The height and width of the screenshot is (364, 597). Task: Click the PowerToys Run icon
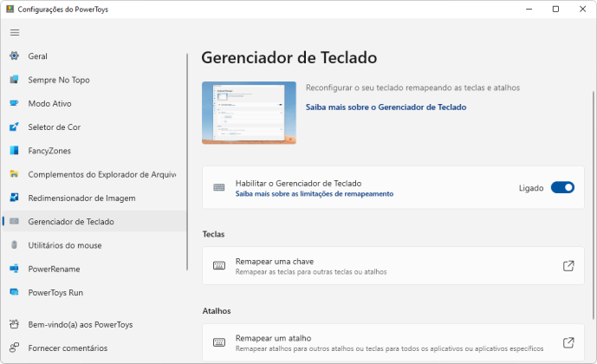point(14,292)
